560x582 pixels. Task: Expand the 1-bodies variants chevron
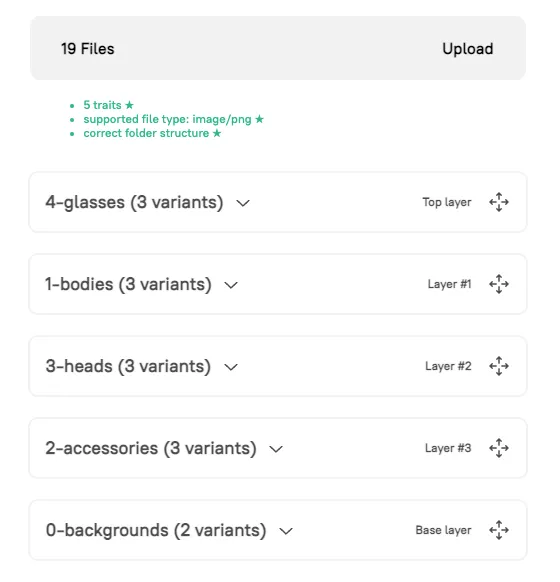pyautogui.click(x=231, y=285)
